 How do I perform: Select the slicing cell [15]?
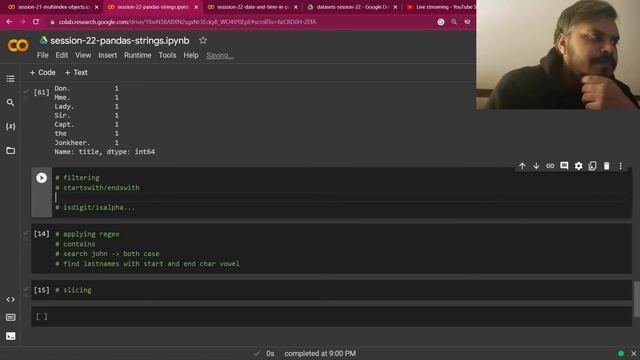pyautogui.click(x=331, y=290)
